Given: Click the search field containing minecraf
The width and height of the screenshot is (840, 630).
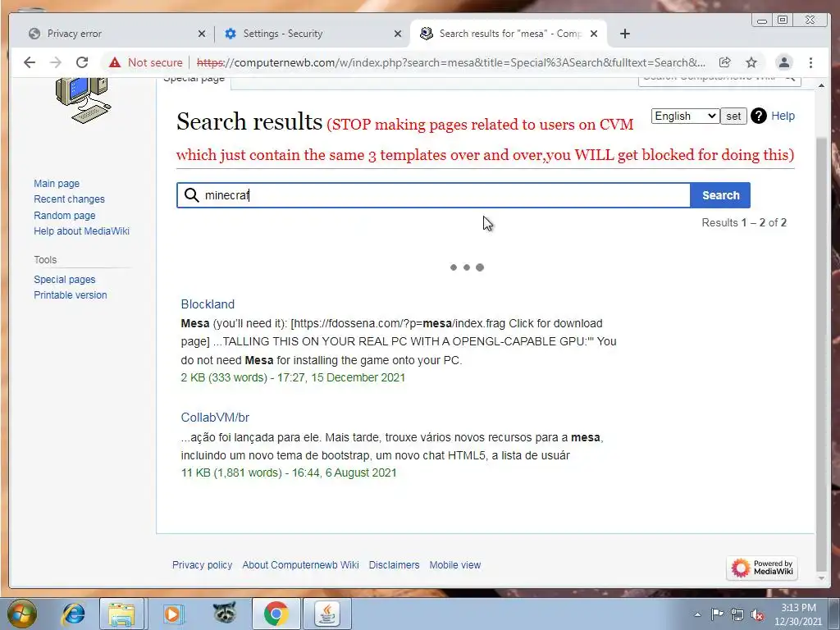Looking at the screenshot, I should pos(433,195).
